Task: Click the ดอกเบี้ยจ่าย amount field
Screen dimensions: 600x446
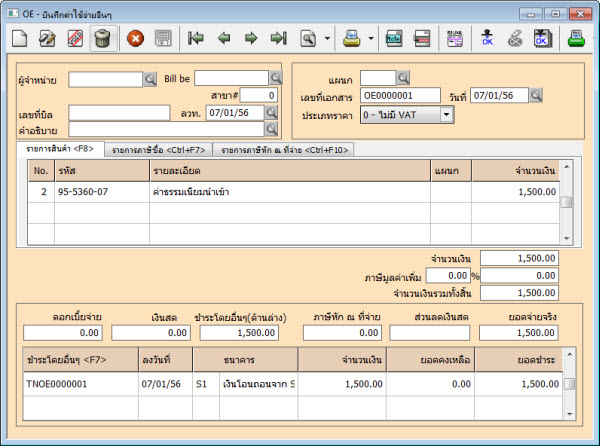Action: 63,333
